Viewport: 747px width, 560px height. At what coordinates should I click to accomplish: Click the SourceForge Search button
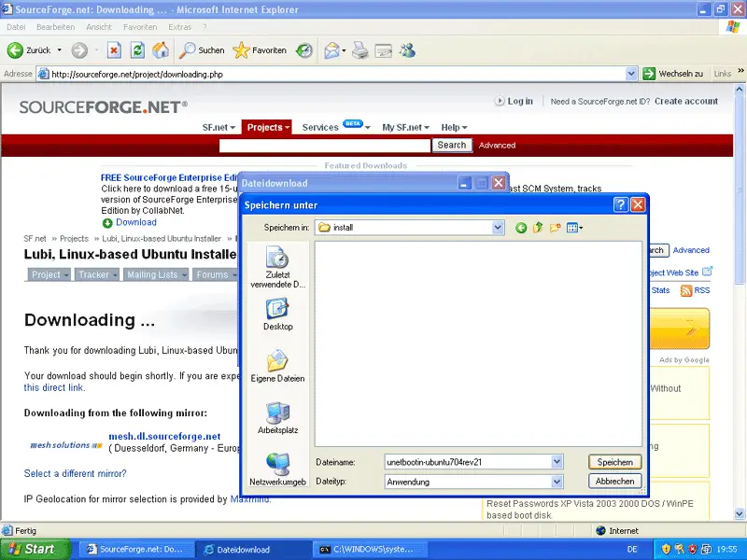click(x=452, y=145)
